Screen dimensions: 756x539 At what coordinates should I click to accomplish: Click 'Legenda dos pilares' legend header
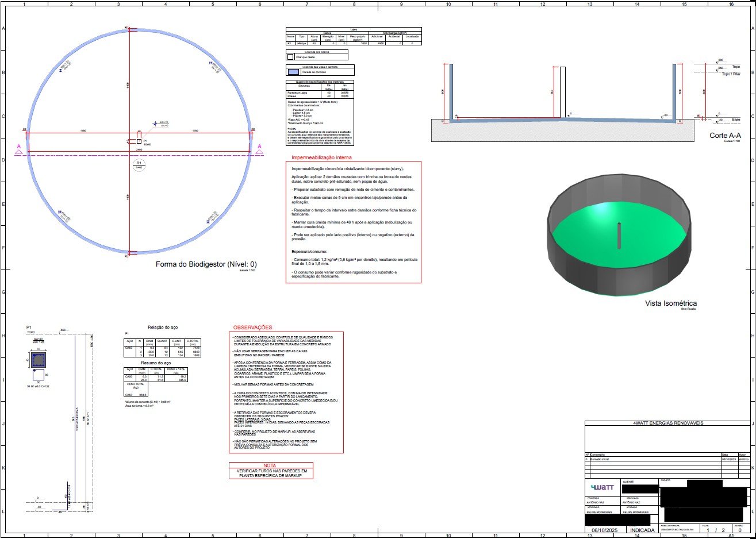pos(317,52)
